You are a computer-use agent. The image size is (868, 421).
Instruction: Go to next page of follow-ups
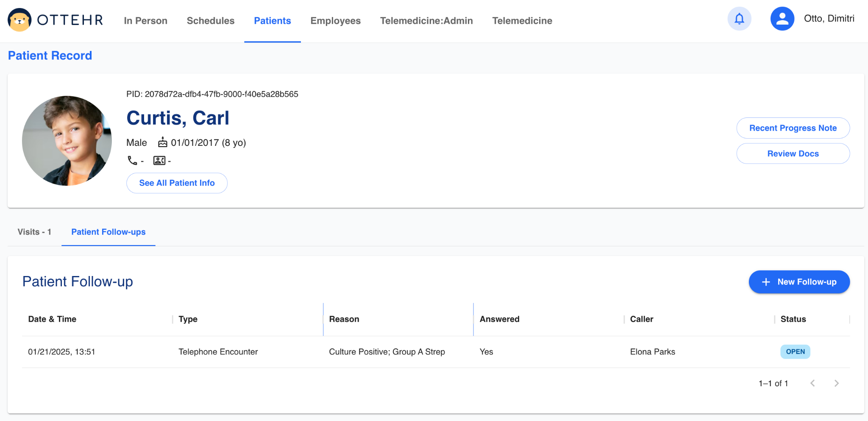pyautogui.click(x=836, y=383)
